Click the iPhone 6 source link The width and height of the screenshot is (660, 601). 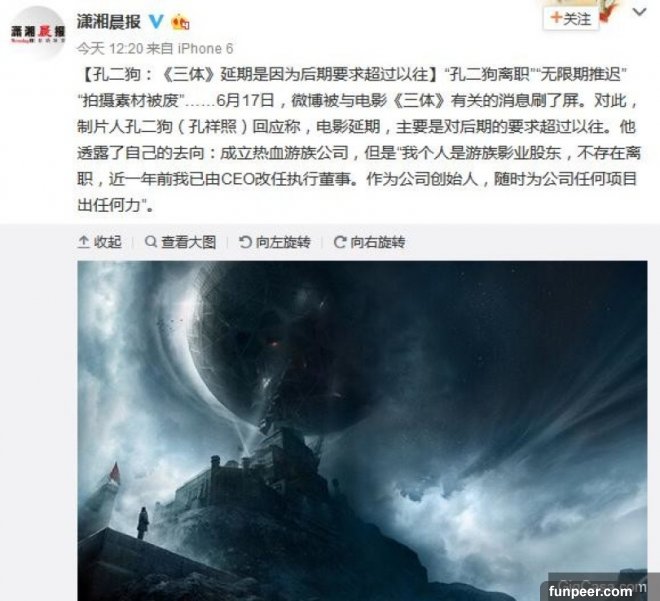tap(205, 48)
